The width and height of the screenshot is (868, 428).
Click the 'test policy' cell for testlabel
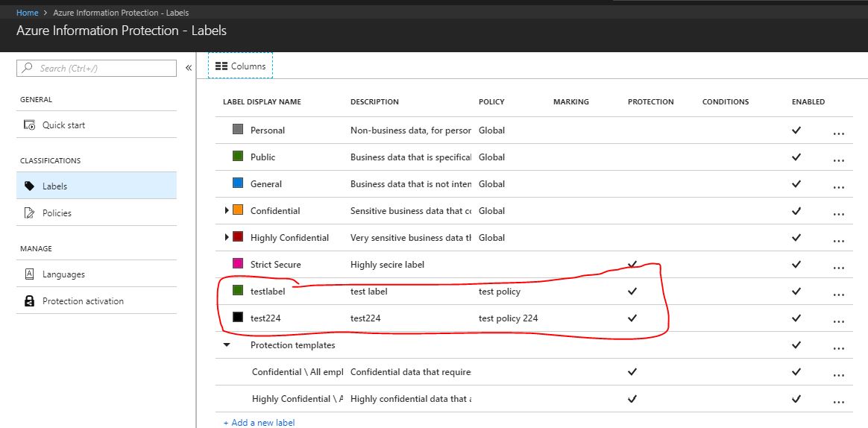click(x=500, y=292)
